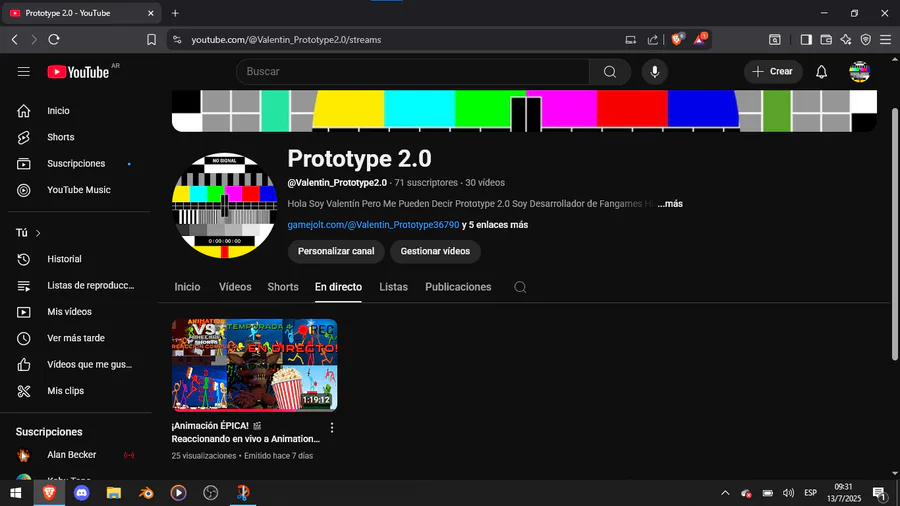Open the ¡Animación ÉPICA! stream title
Screen dimensions: 900x506
point(246,433)
